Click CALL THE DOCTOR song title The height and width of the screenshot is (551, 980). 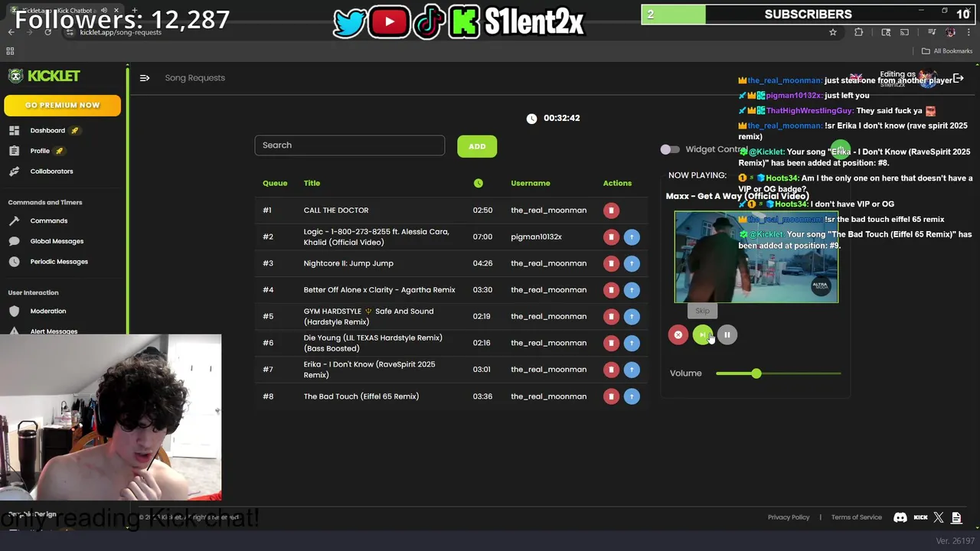point(336,210)
